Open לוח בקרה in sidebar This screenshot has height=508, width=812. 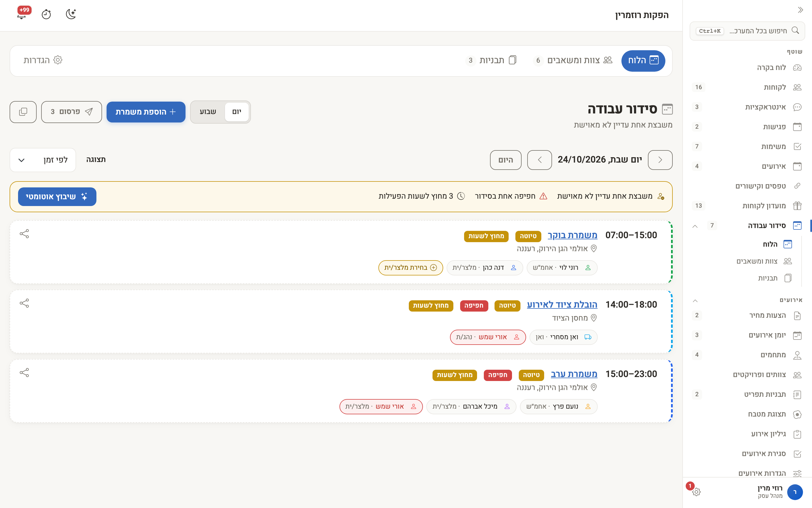pos(747,67)
